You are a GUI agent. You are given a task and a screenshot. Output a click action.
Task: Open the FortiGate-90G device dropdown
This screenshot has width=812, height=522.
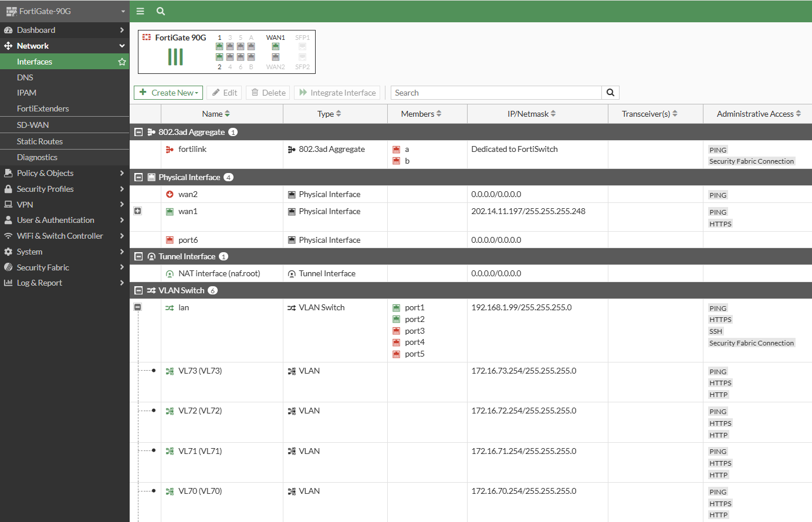(x=65, y=11)
